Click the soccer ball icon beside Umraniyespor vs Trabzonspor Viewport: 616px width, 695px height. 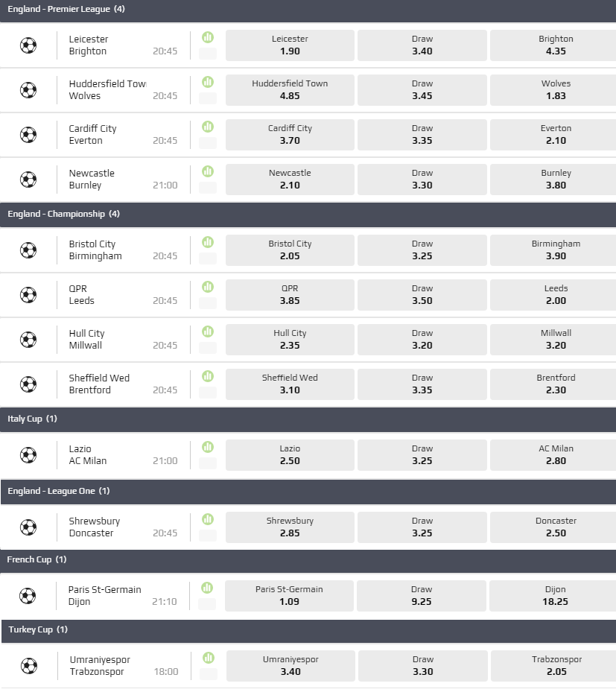point(28,666)
